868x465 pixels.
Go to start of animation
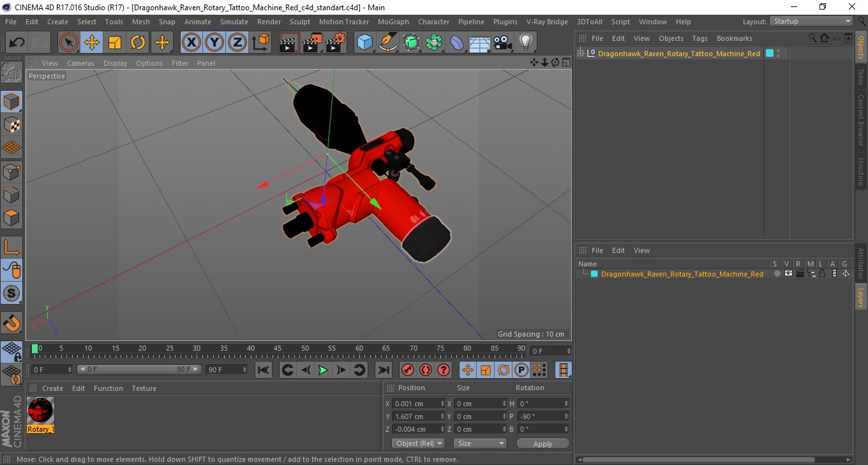click(263, 370)
